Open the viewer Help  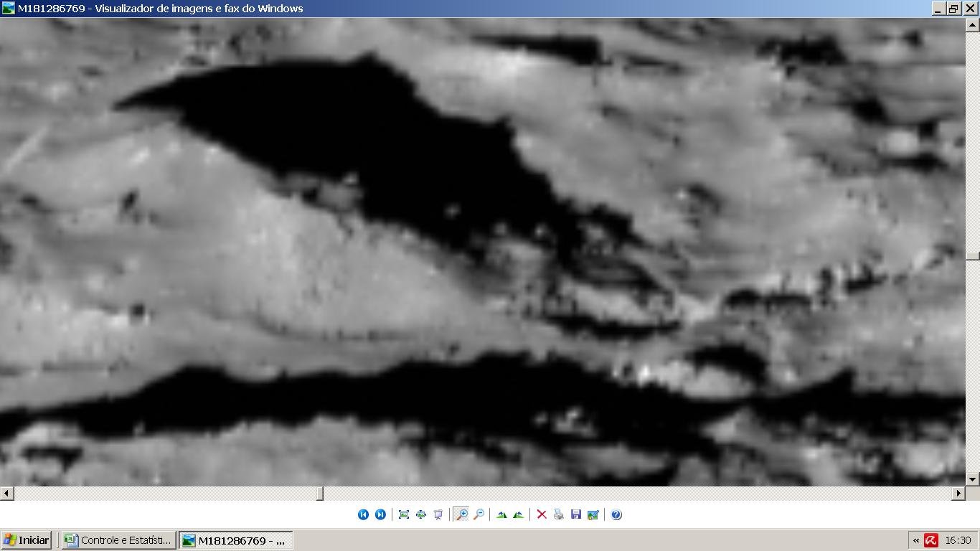(616, 514)
